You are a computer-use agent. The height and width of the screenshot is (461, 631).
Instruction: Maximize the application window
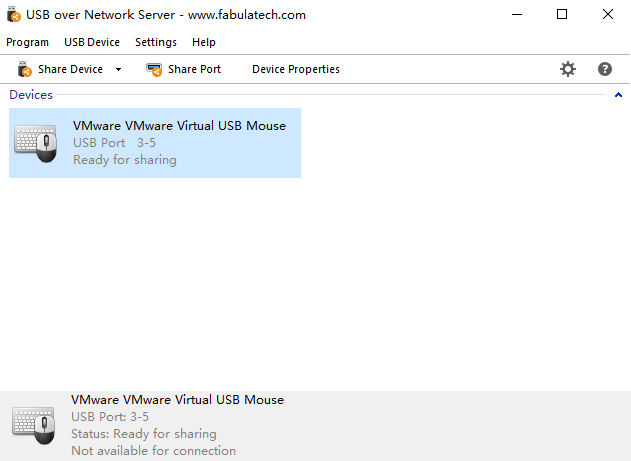tap(562, 15)
